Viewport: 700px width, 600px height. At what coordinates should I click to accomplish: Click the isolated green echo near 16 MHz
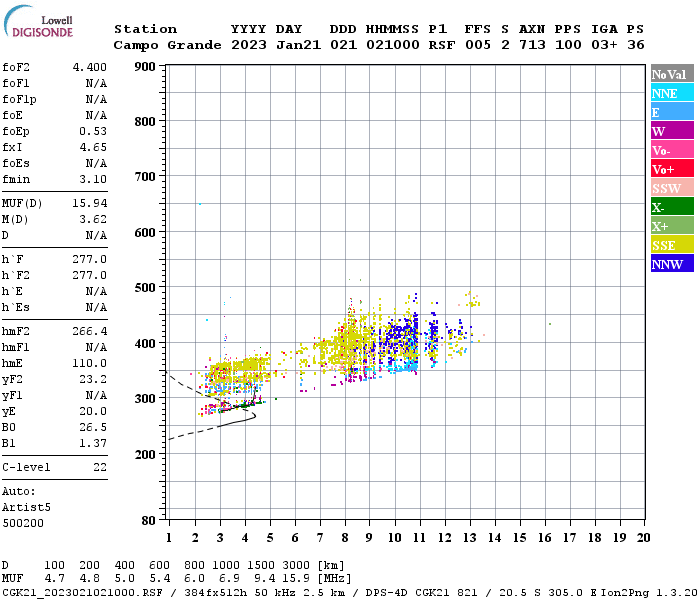(x=550, y=324)
